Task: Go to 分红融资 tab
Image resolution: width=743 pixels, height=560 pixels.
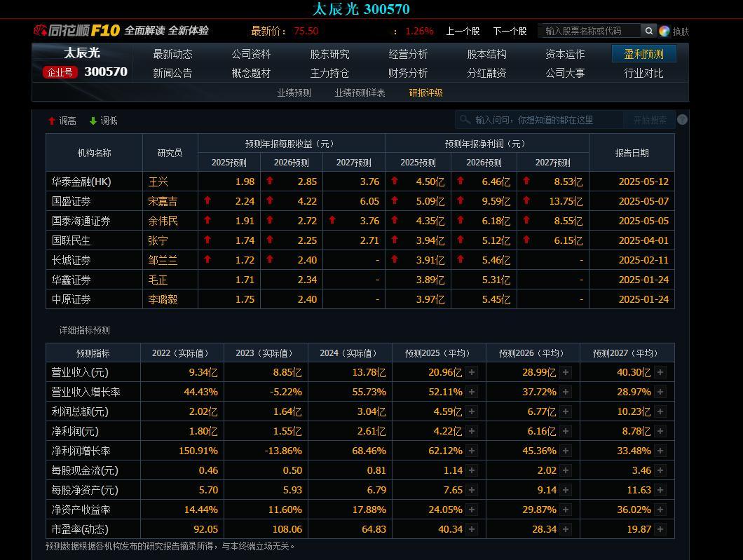Action: (486, 73)
